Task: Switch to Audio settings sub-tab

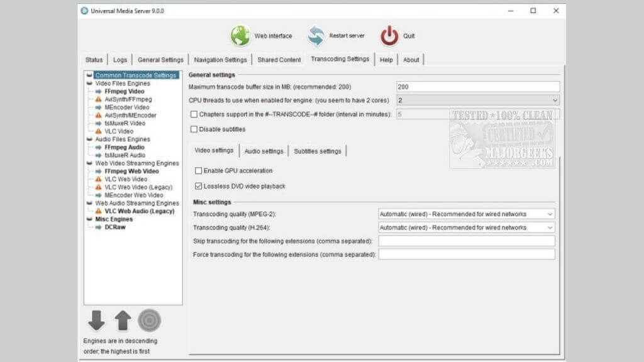Action: (264, 151)
